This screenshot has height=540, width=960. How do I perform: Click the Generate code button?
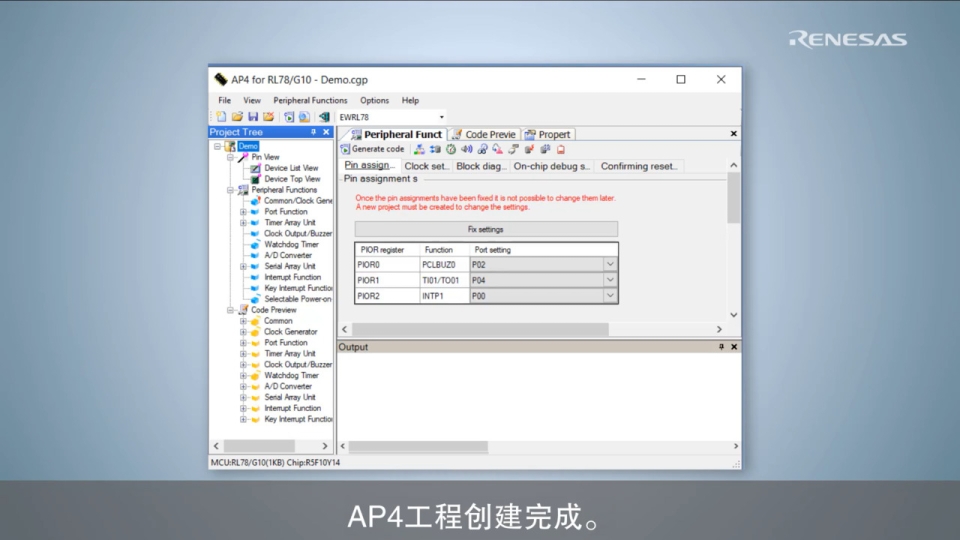(x=373, y=149)
